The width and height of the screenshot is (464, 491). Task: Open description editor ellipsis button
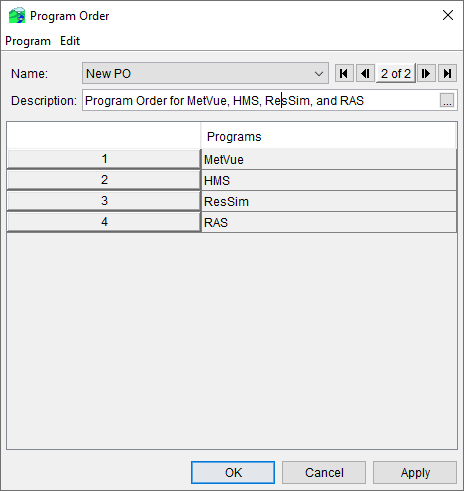click(x=447, y=100)
